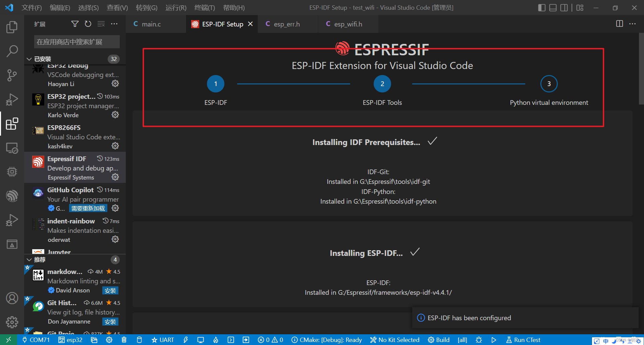The image size is (644, 345).
Task: Open Accounts menu in activity bar
Action: [12, 298]
